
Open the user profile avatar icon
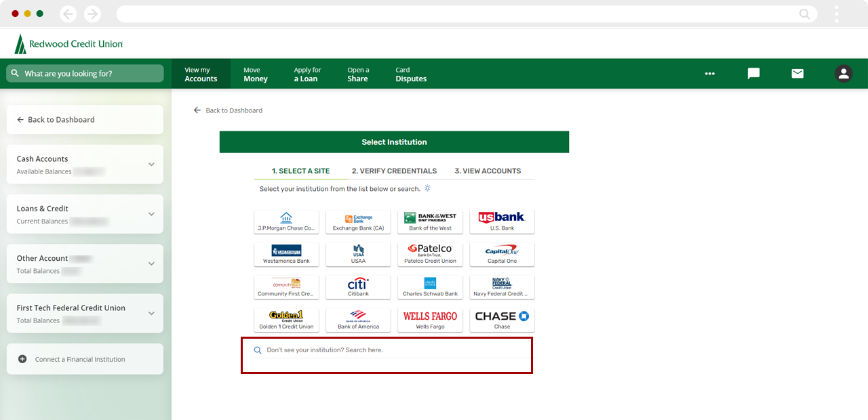[x=844, y=74]
